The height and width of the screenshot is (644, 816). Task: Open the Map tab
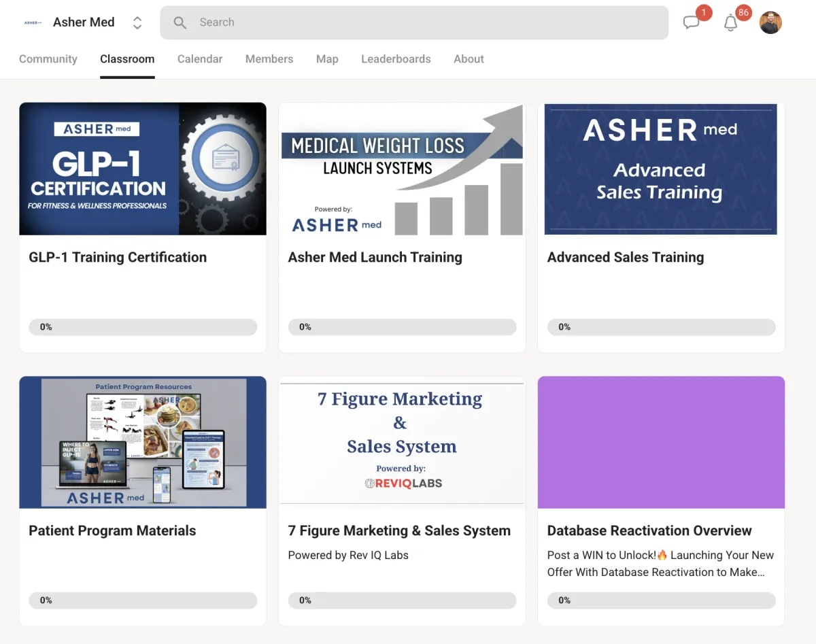click(x=327, y=59)
